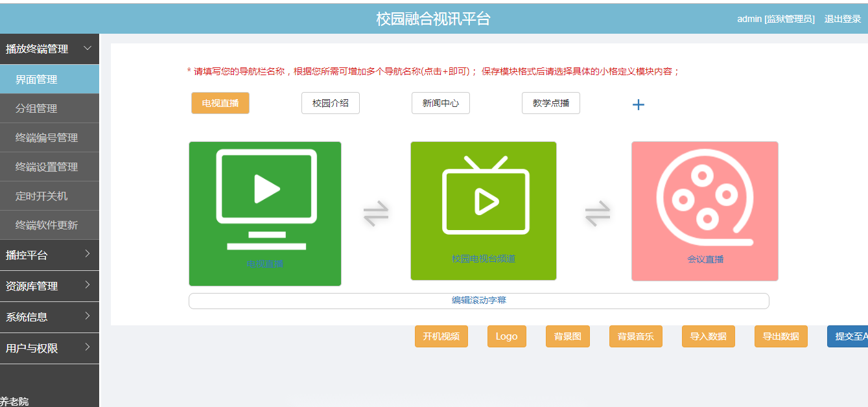This screenshot has height=407, width=868.
Task: Select the 校园介绍 navigation tab
Action: click(x=331, y=103)
